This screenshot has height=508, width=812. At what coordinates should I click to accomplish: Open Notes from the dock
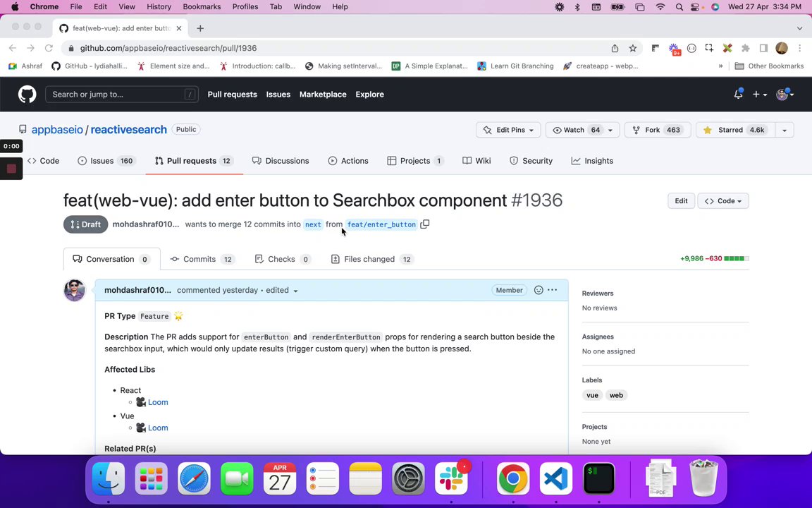366,478
